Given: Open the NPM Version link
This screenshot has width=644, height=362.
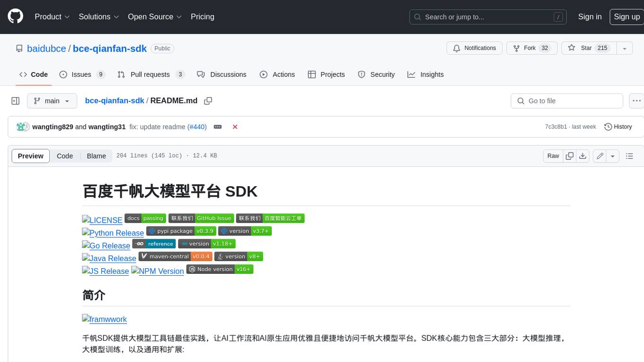Looking at the screenshot, I should 158,271.
